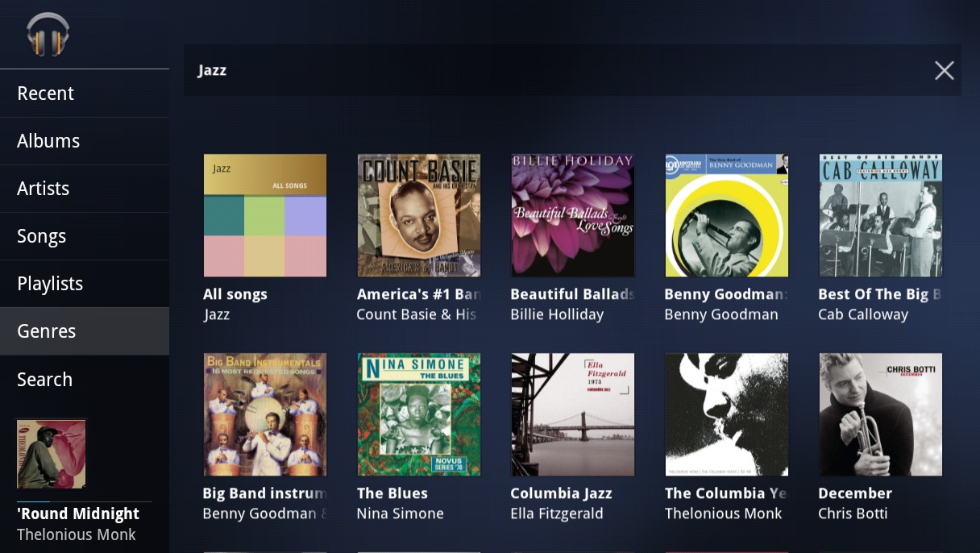Viewport: 980px width, 553px height.
Task: Click the Columbia Jazz album title
Action: 562,493
